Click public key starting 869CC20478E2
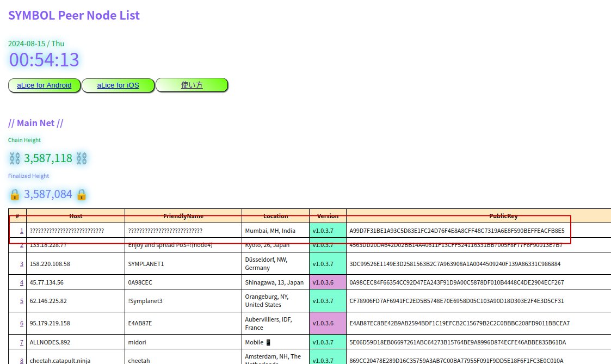Image resolution: width=611 pixels, height=364 pixels. pyautogui.click(x=456, y=361)
